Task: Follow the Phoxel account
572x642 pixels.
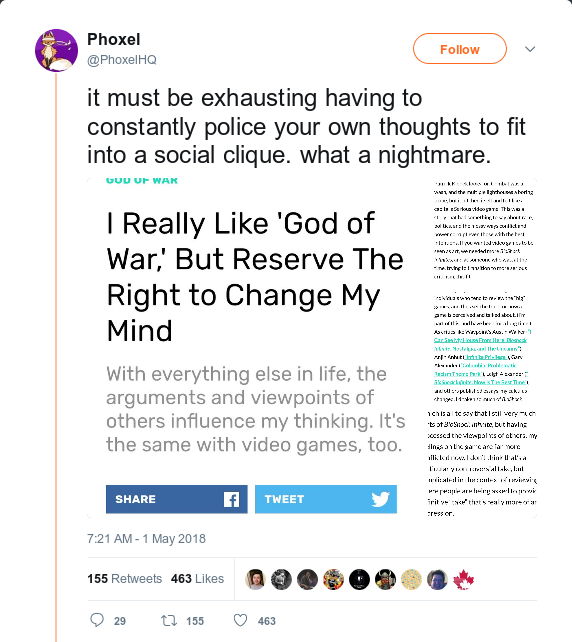Action: 460,49
